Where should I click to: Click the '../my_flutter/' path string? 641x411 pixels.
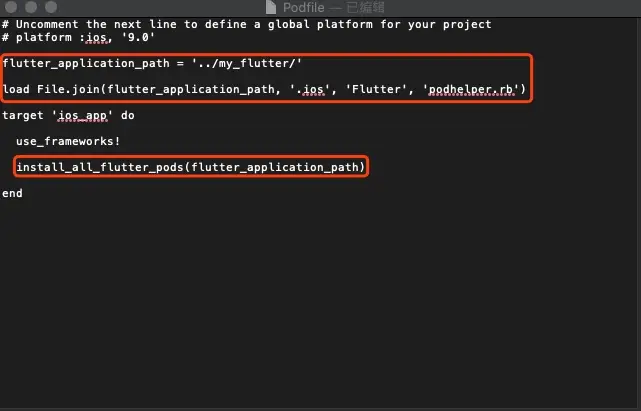(x=247, y=63)
